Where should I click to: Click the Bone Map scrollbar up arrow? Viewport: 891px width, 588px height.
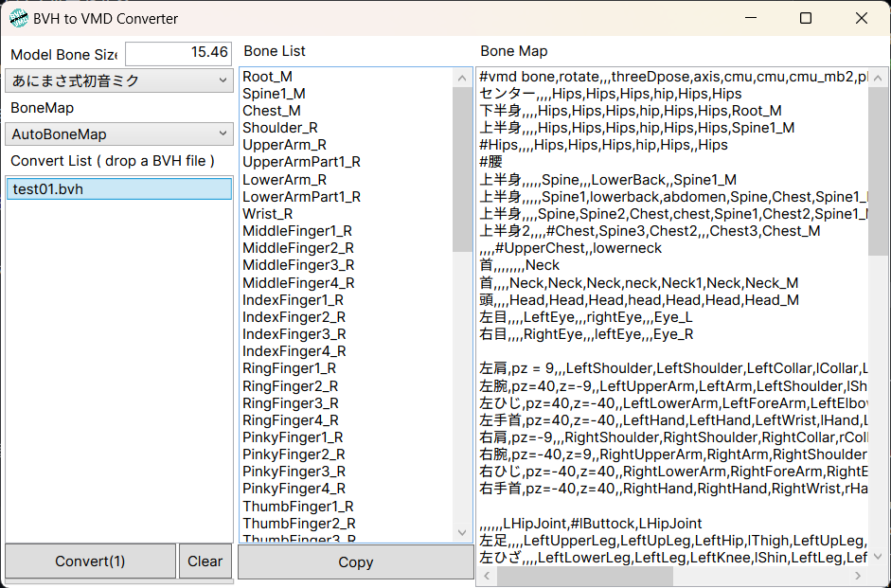[x=878, y=77]
